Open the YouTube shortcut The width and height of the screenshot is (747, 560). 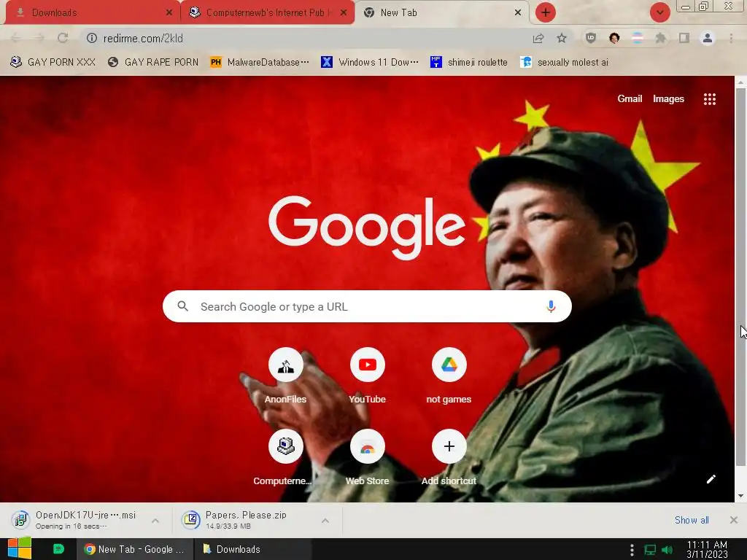point(368,376)
